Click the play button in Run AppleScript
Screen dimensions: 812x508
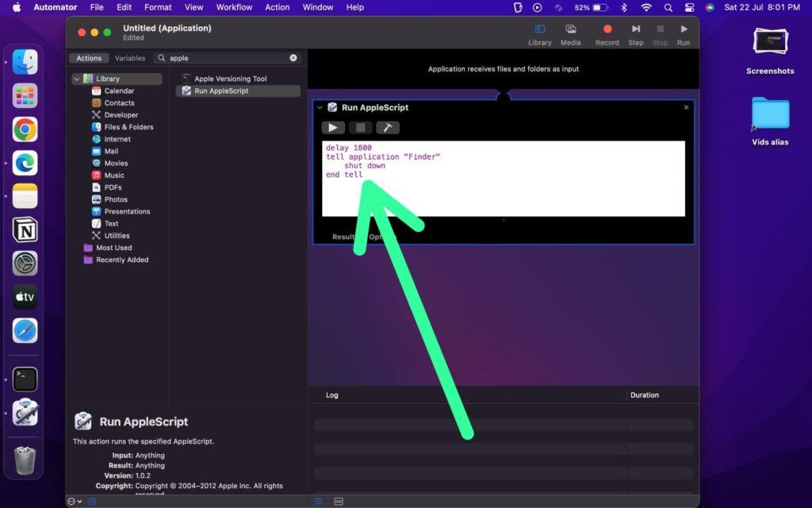pos(333,128)
